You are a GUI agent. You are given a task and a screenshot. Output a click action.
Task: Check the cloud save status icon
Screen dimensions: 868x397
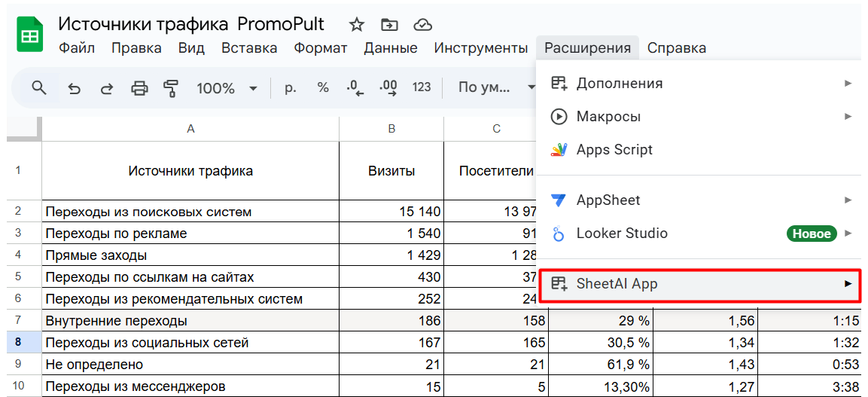point(423,24)
